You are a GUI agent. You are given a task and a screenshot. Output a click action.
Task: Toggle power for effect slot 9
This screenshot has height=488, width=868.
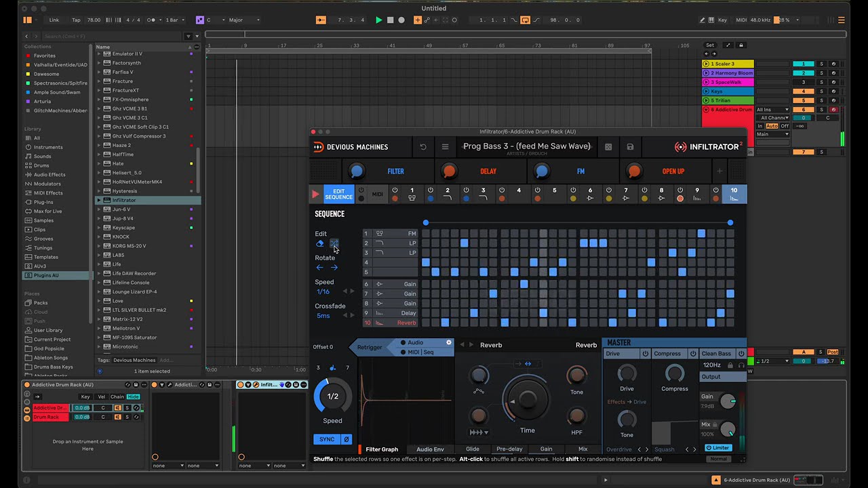(680, 190)
